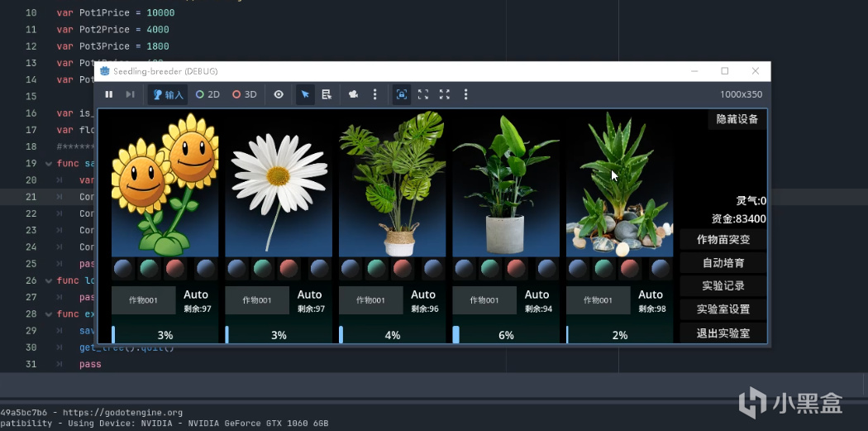
Task: Select the potted plant in gray pot
Action: pos(506,184)
